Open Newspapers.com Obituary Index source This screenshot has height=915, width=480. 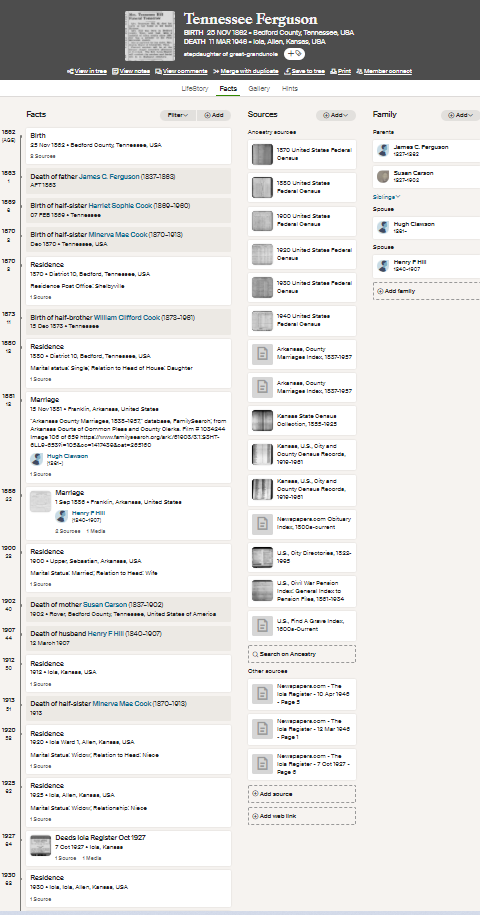302,523
